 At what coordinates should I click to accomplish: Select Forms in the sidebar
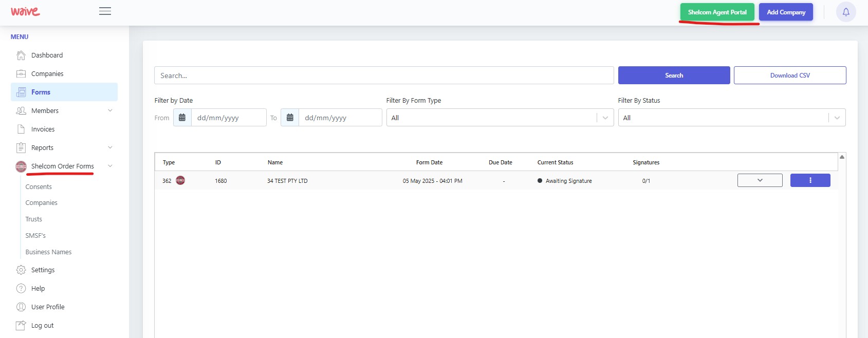point(64,92)
